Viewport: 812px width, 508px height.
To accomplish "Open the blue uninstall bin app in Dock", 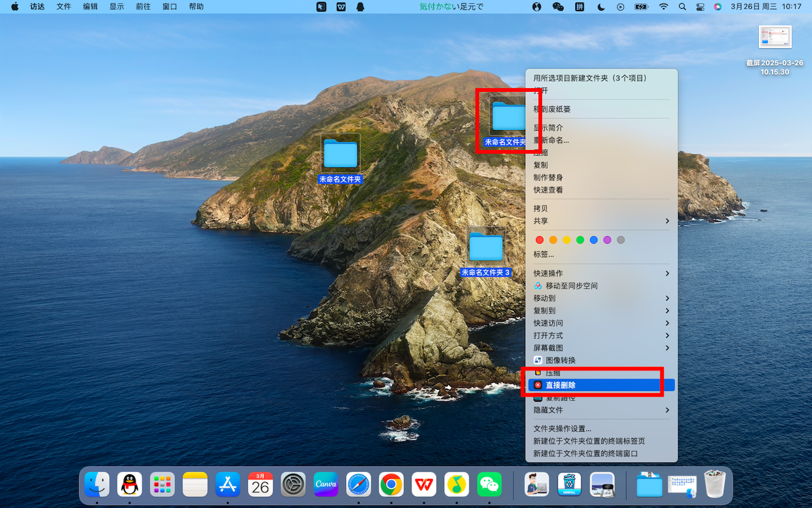I will (x=570, y=484).
